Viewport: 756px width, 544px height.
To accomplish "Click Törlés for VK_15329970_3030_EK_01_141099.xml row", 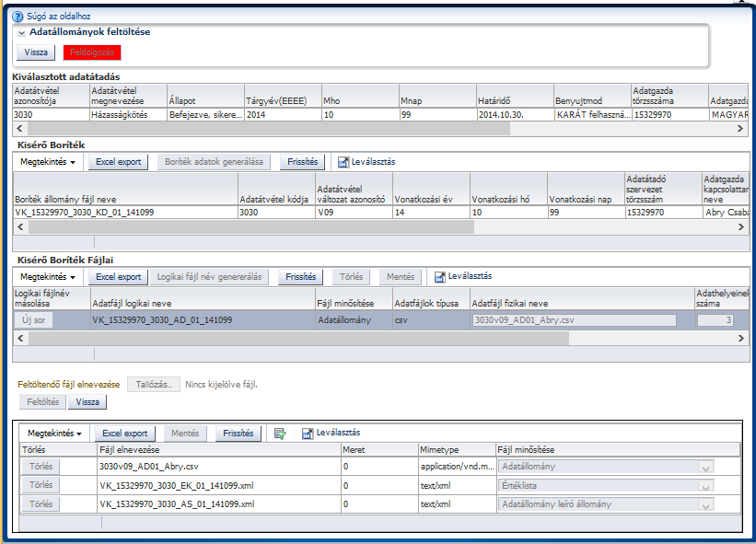I will click(x=41, y=485).
